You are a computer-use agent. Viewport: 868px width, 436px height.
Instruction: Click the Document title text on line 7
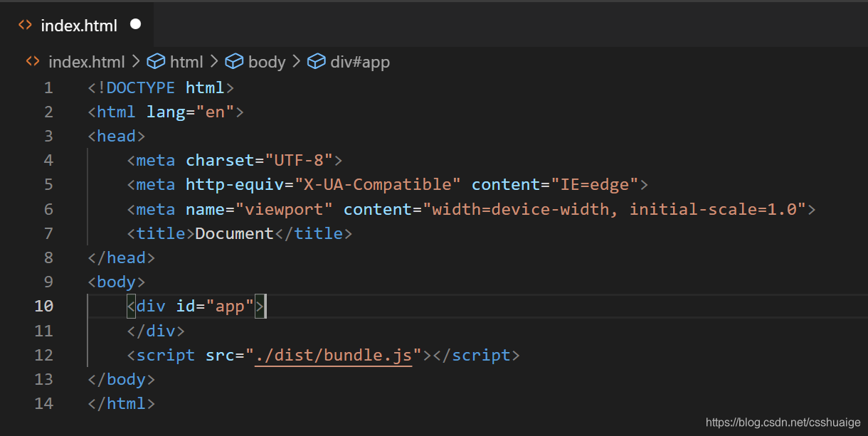(x=234, y=233)
